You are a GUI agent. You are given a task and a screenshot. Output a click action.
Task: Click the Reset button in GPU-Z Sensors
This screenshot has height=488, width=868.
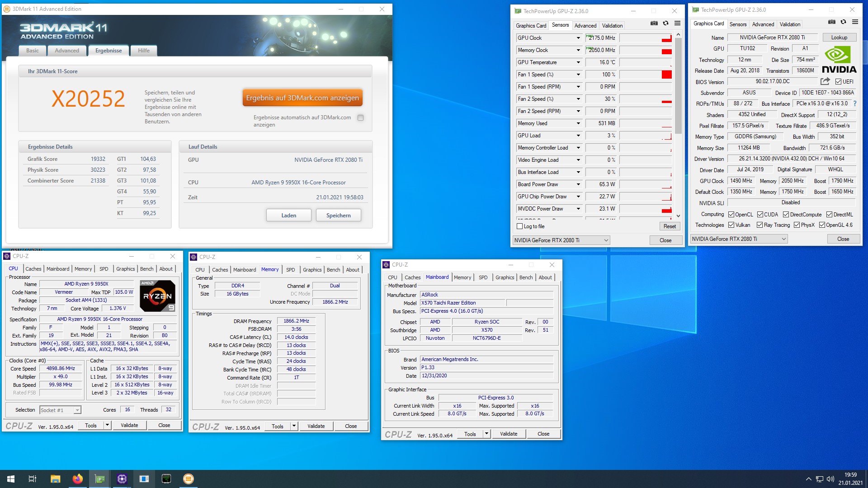670,226
